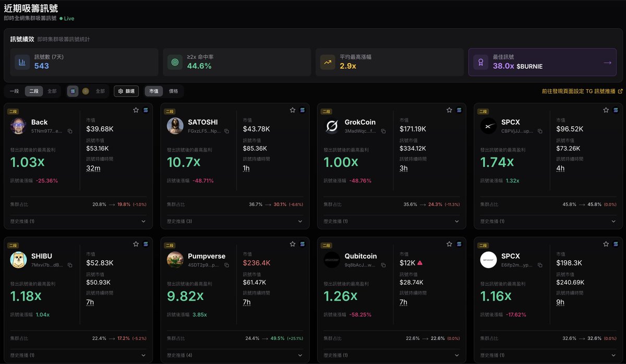Viewport: 626px width, 364px height.
Task: Click the 543 signal count value
Action: [42, 66]
